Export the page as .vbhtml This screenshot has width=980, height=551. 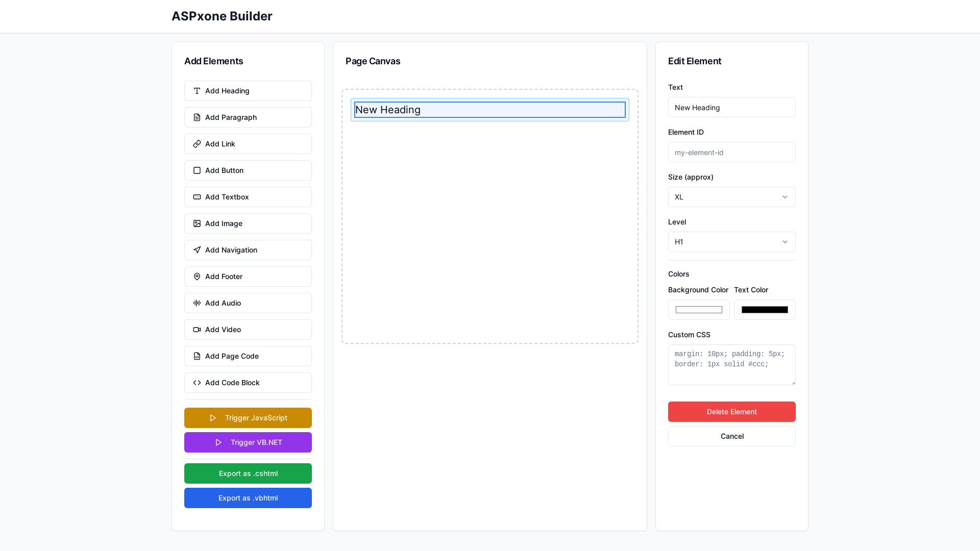(248, 498)
